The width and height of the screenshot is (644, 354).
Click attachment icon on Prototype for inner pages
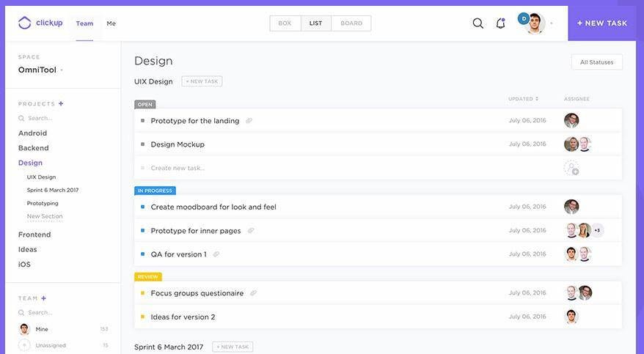pos(251,231)
